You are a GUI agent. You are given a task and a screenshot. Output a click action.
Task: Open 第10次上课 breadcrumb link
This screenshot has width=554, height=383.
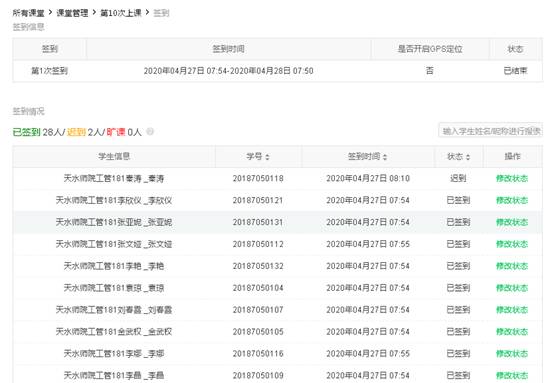click(121, 13)
